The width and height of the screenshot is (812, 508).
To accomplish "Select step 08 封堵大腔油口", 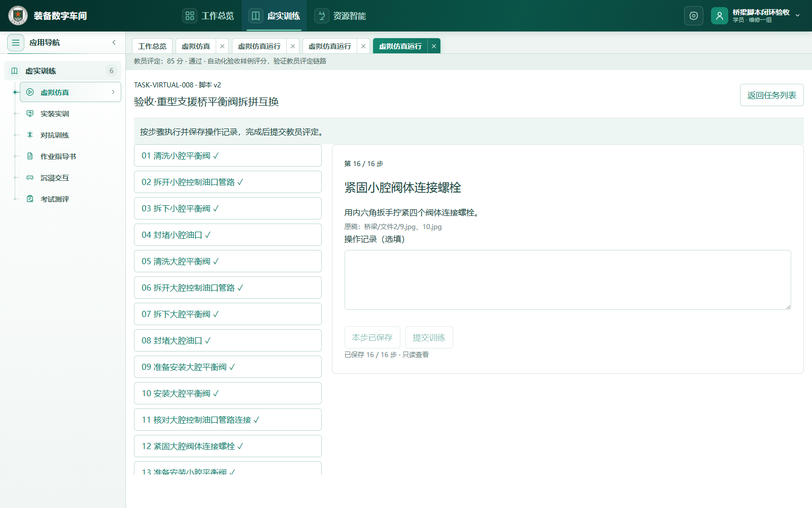I will [228, 340].
